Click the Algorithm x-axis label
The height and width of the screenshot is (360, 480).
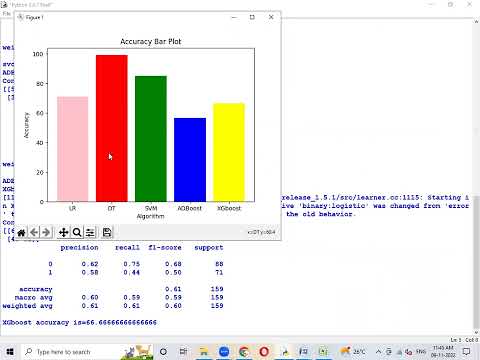150,216
